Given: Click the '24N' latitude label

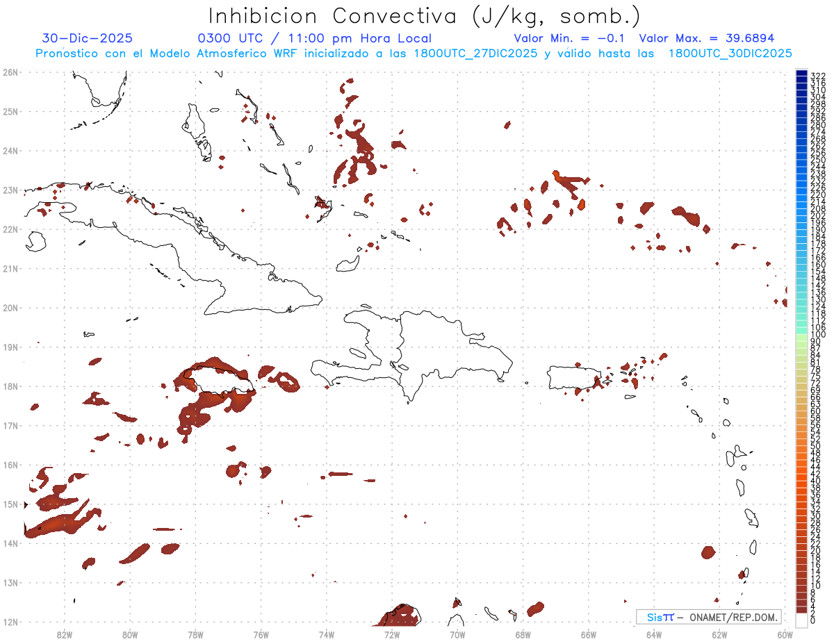Looking at the screenshot, I should point(10,151).
